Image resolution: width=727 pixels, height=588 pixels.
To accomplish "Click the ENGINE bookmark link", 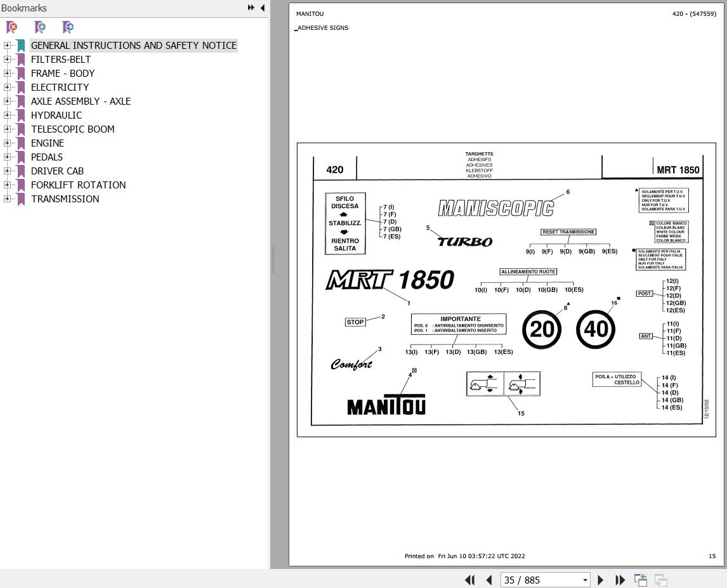I will (x=47, y=143).
